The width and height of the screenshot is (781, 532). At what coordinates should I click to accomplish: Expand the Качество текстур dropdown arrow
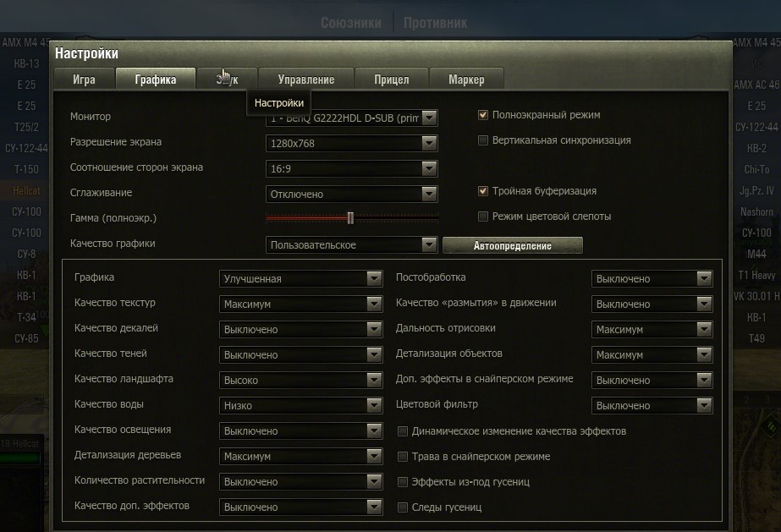click(x=374, y=304)
